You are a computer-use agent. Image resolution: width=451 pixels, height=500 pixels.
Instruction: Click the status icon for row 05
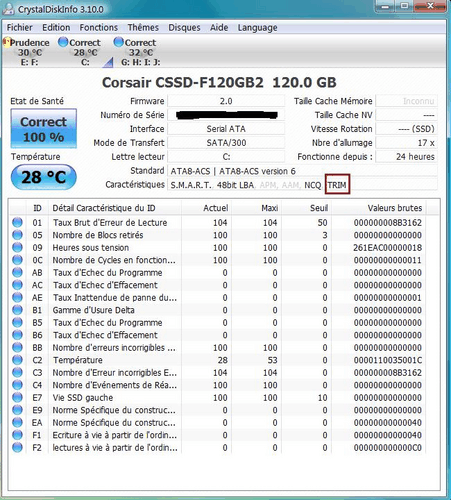17,235
